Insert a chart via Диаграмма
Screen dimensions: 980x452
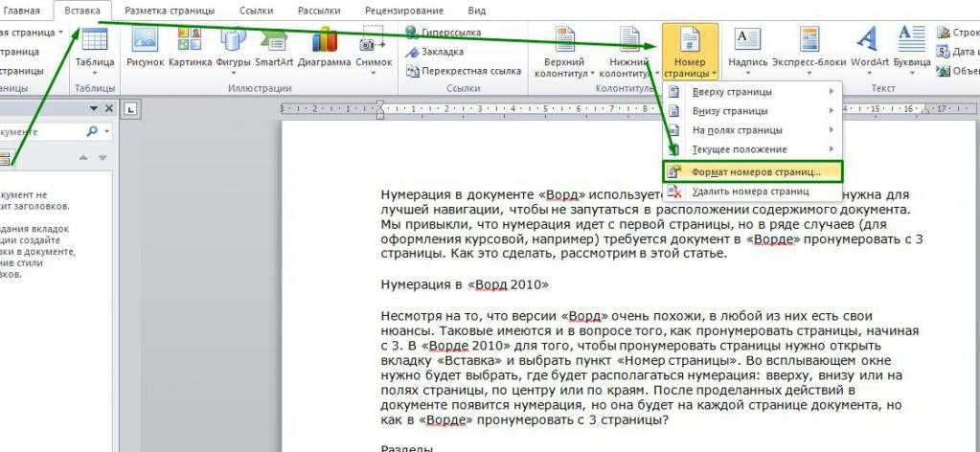tap(324, 48)
